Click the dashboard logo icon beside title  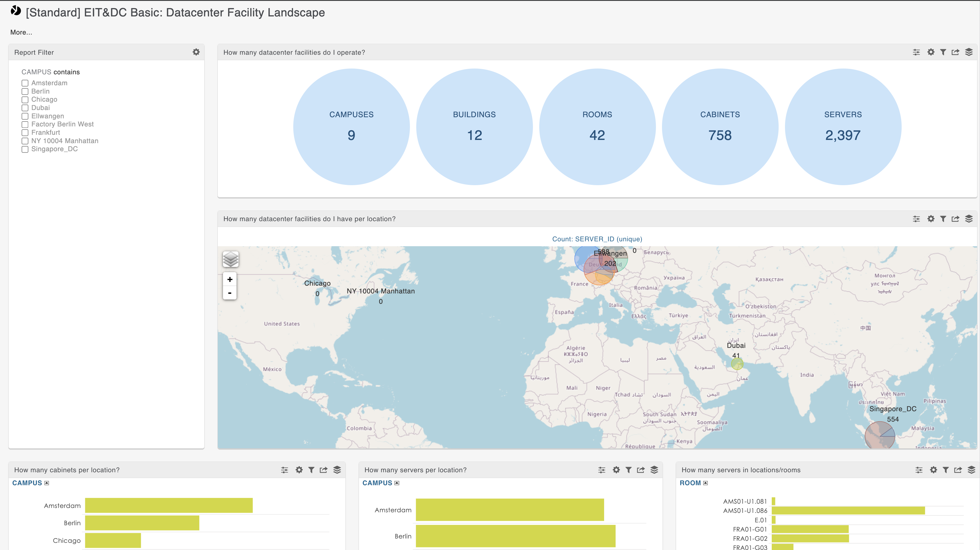tap(16, 11)
